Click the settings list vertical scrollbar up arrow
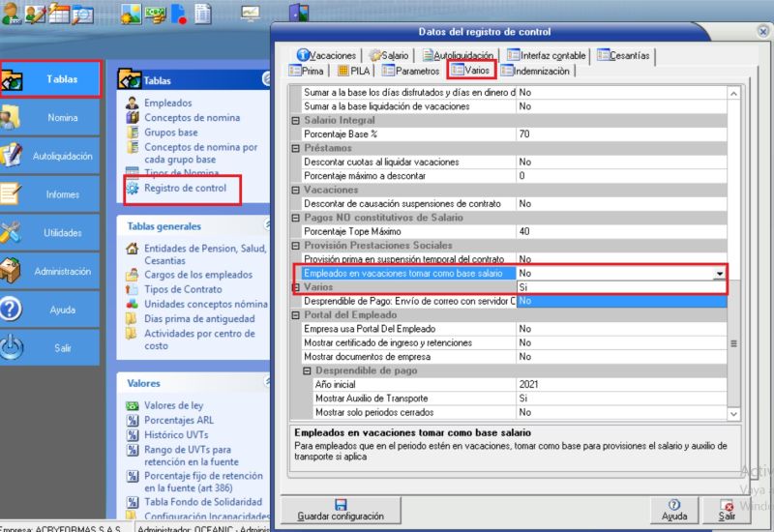The image size is (774, 532). (732, 93)
